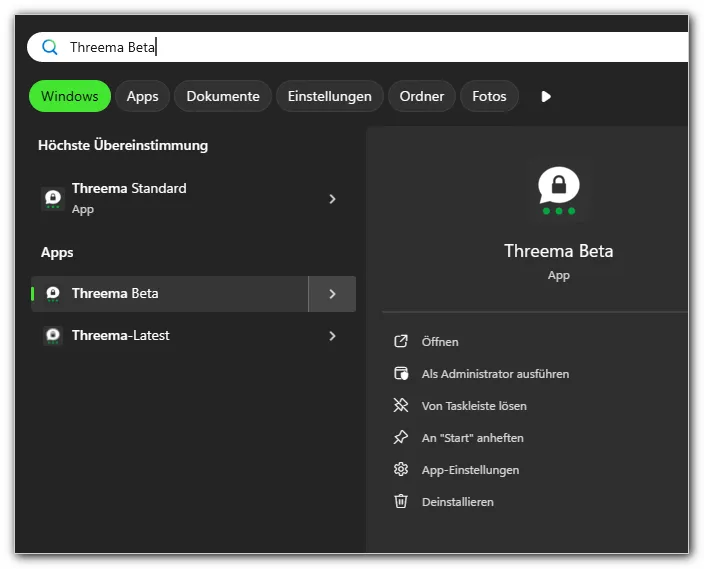The width and height of the screenshot is (704, 569).
Task: Click into the search text field
Action: [380, 47]
